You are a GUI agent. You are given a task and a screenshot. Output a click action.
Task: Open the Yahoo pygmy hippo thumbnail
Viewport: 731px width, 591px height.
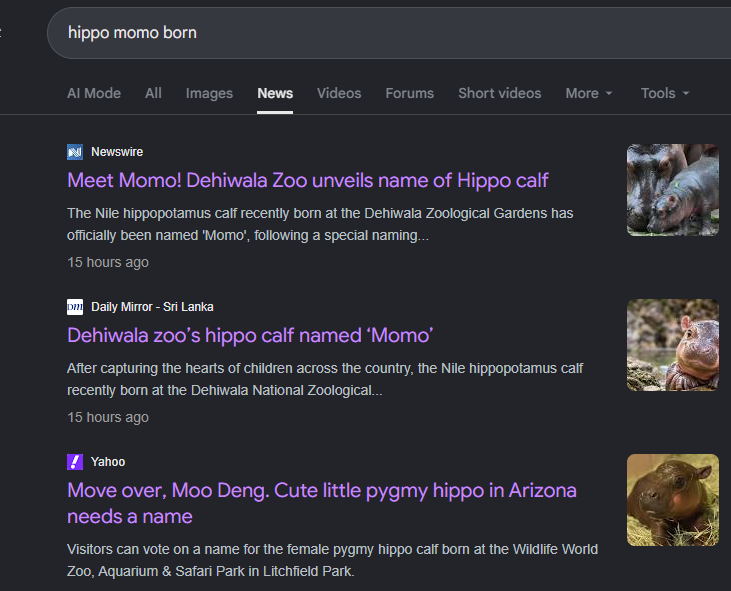tap(673, 500)
